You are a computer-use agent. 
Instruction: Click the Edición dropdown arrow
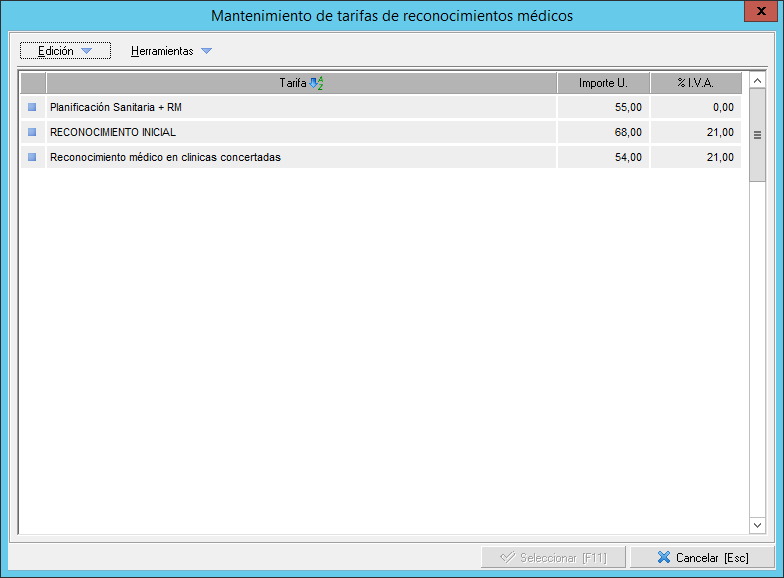(x=86, y=51)
